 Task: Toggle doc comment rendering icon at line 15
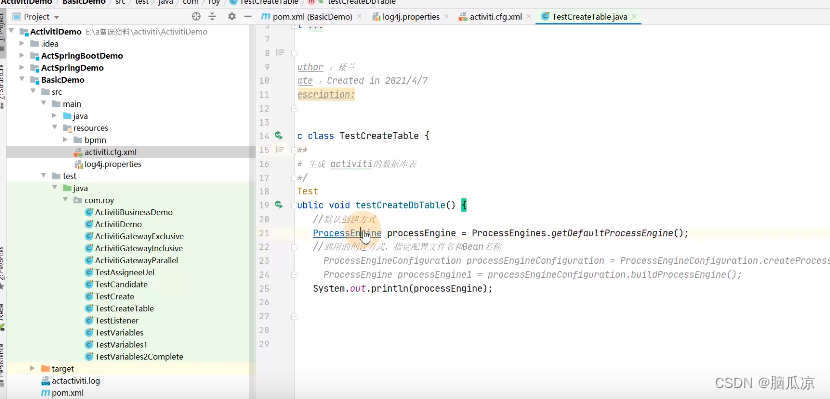click(x=280, y=150)
